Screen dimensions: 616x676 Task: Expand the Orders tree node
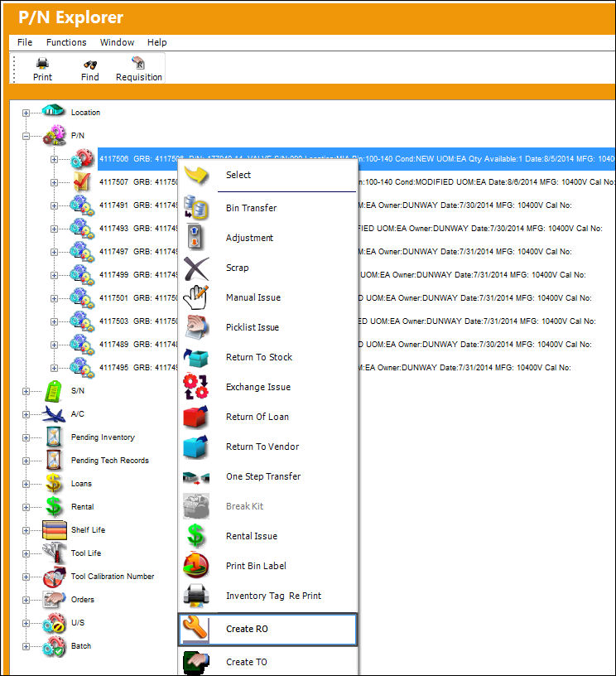[x=26, y=600]
